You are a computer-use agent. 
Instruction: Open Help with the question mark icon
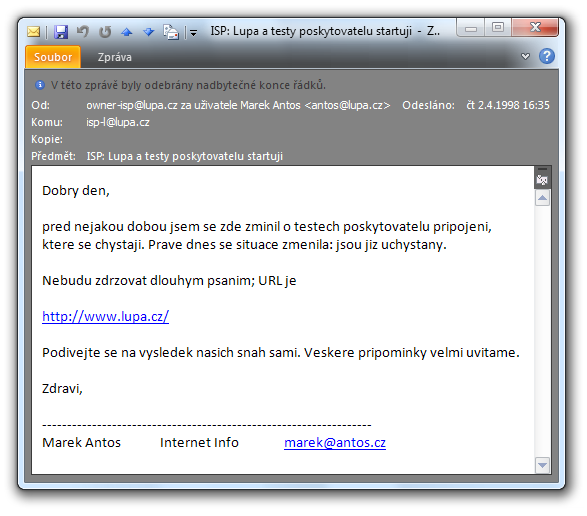point(547,56)
